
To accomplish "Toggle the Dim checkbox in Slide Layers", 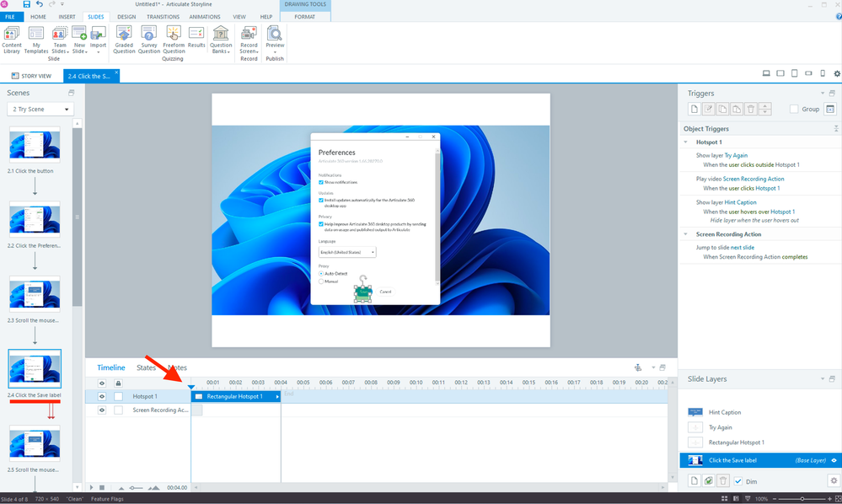I will click(x=738, y=480).
